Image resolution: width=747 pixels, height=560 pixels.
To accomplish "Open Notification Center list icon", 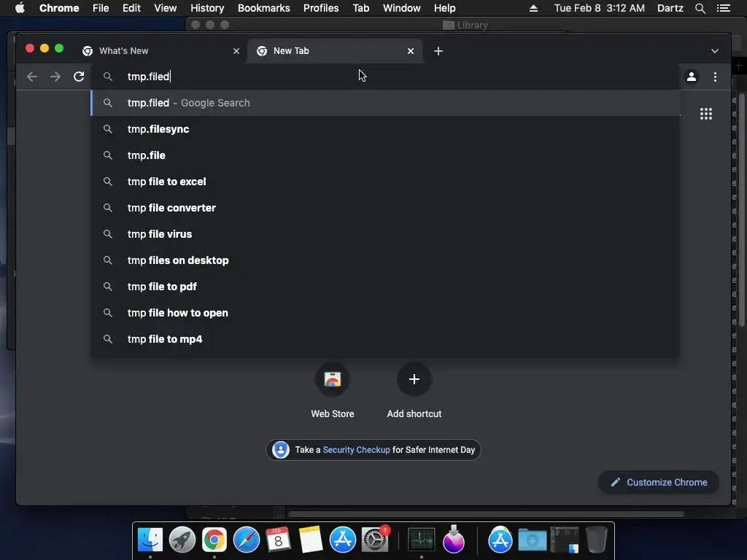I will [723, 8].
